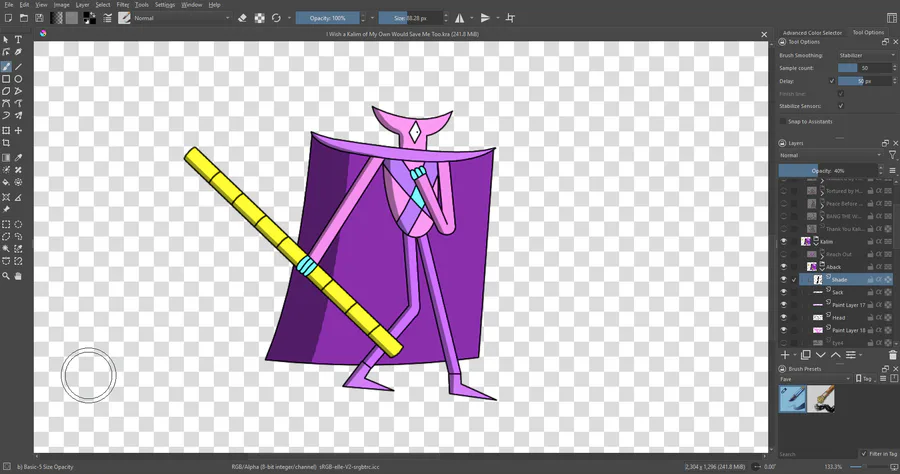The height and width of the screenshot is (474, 900).
Task: Open the Layer menu
Action: 83,5
